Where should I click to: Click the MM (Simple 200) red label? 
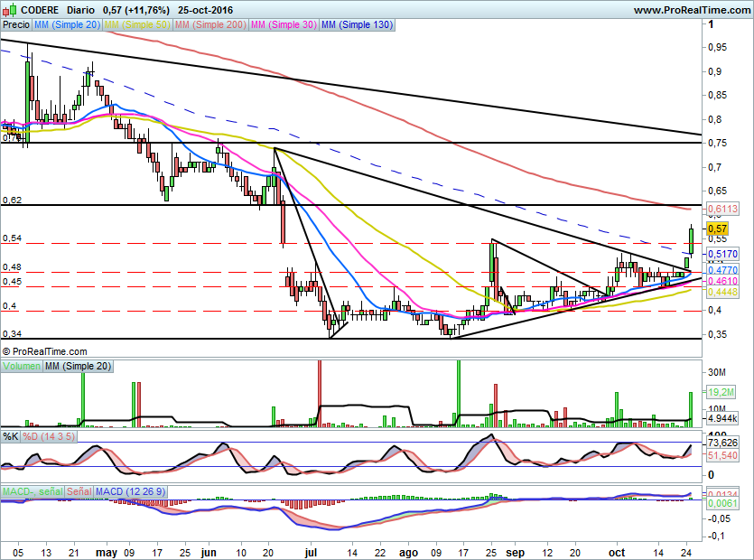[209, 25]
